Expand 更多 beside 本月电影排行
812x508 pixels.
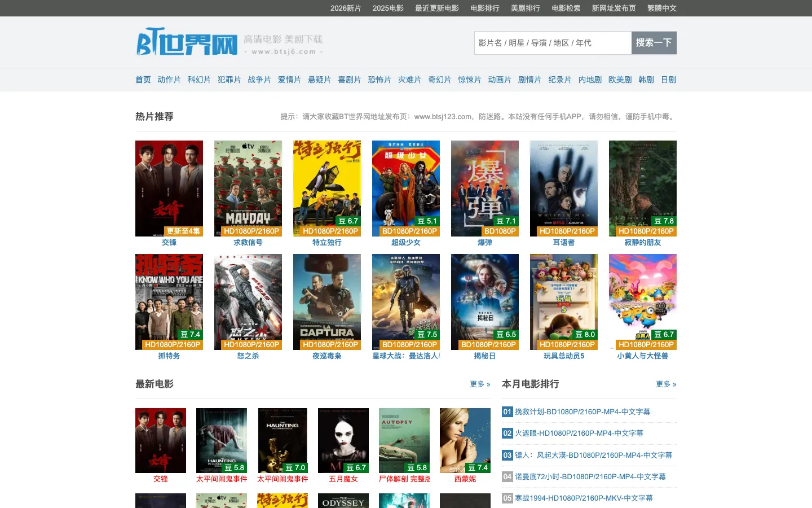666,384
